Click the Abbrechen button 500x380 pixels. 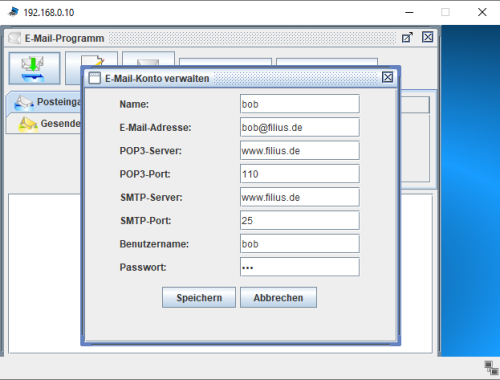click(278, 297)
